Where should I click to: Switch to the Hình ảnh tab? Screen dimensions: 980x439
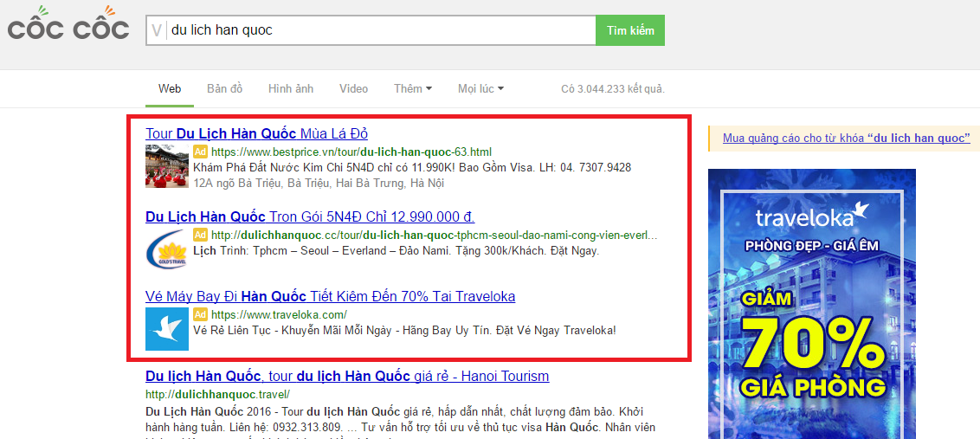(291, 89)
